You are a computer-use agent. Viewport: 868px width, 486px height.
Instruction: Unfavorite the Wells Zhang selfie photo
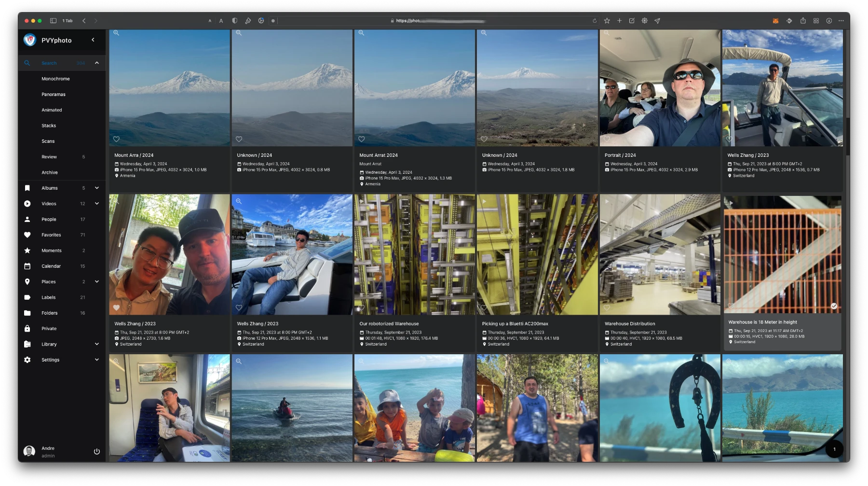[x=116, y=307]
